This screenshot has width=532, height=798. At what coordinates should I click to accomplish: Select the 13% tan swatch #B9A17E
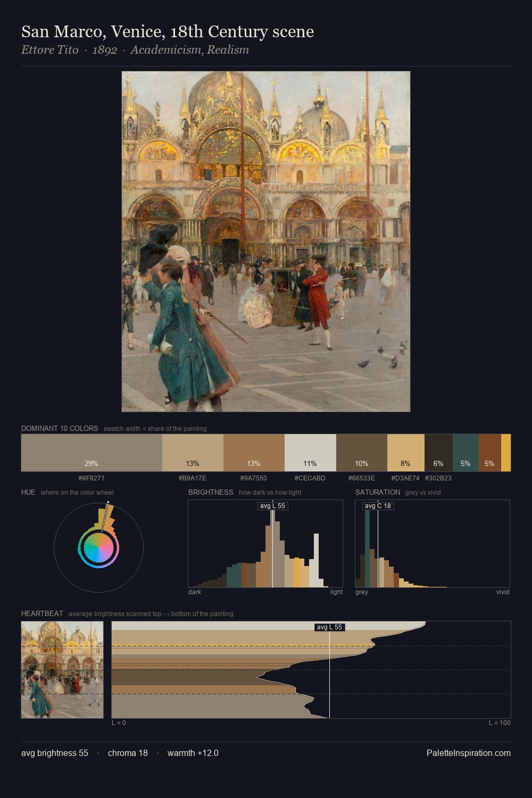coord(193,453)
